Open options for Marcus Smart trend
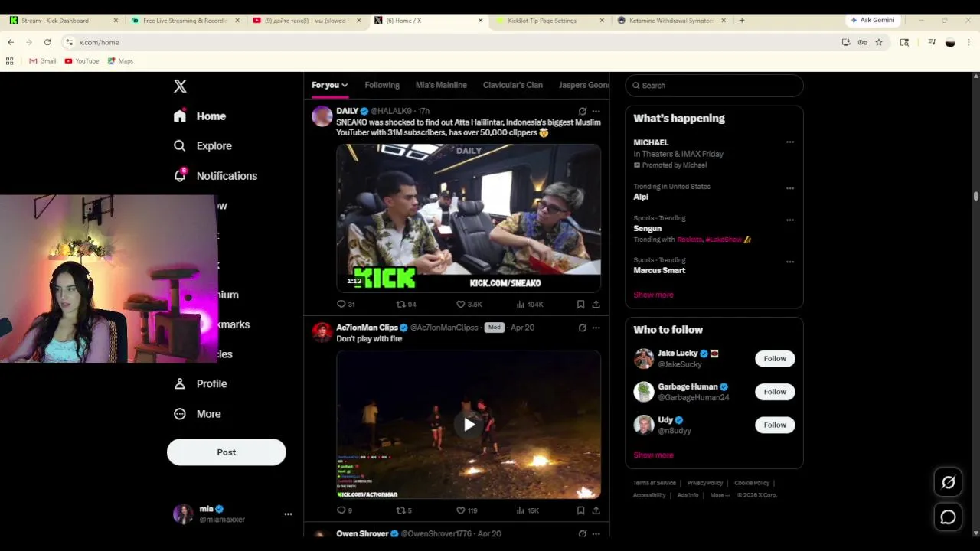The image size is (980, 551). [790, 262]
